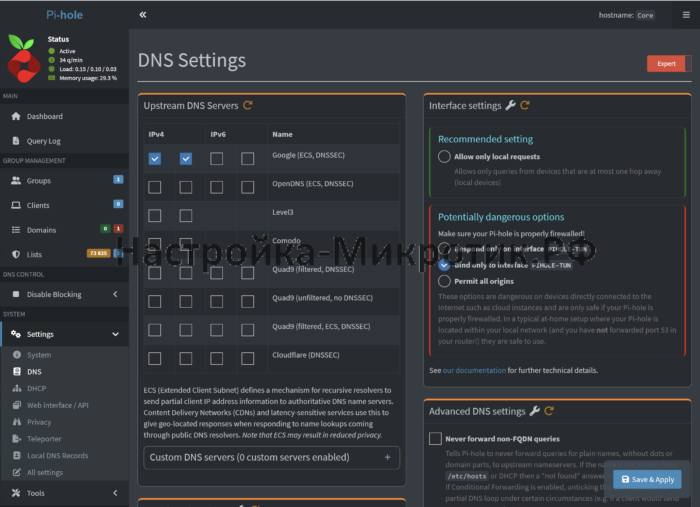Click the 'Memory usage: 29.3 %' status

click(x=88, y=78)
